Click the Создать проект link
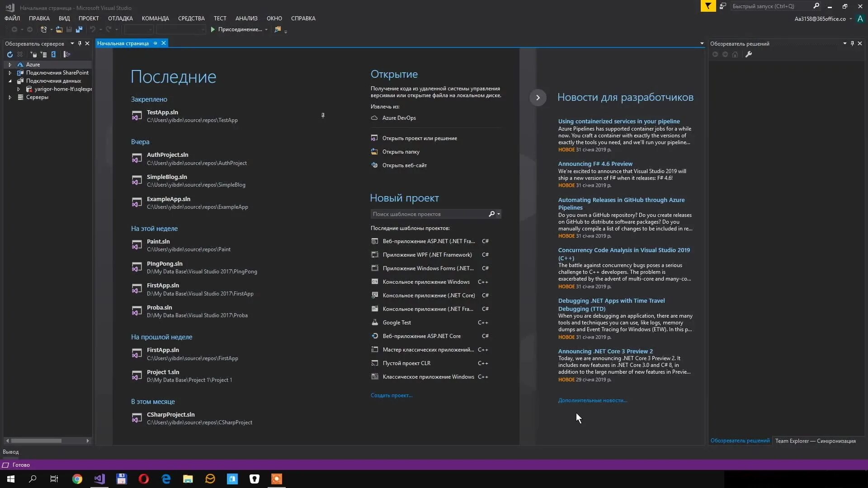Image resolution: width=868 pixels, height=488 pixels. [391, 395]
